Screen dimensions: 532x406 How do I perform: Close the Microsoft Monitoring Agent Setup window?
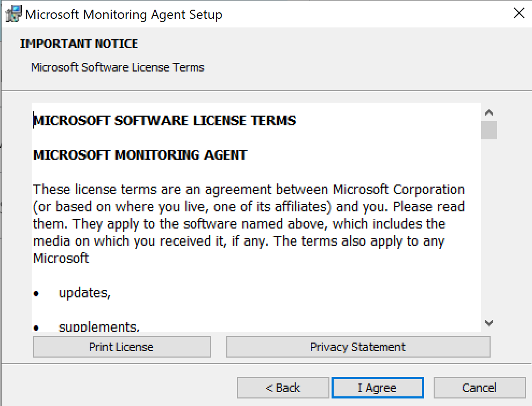pos(519,14)
